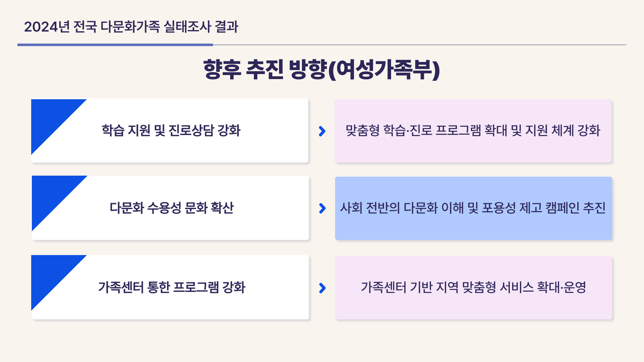Select the 가족센터 통한 프로그램 강화 label
This screenshot has height=362, width=644.
[172, 288]
